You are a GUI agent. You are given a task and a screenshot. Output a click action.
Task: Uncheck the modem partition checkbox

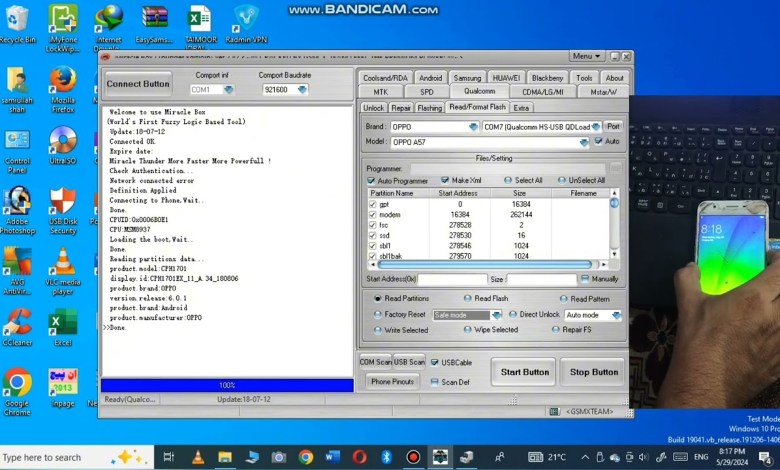(x=373, y=215)
